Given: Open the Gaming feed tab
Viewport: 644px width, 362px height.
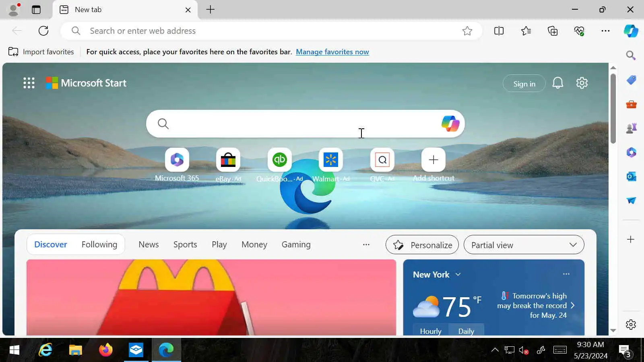Looking at the screenshot, I should 296,245.
